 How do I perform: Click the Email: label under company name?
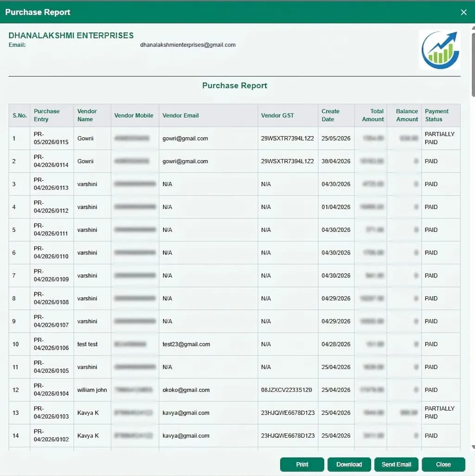coord(17,45)
